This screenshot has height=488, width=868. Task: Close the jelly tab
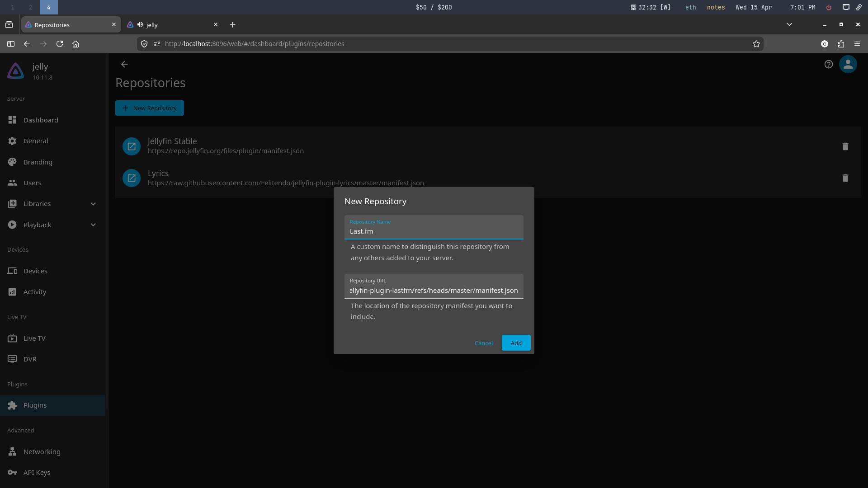click(216, 24)
